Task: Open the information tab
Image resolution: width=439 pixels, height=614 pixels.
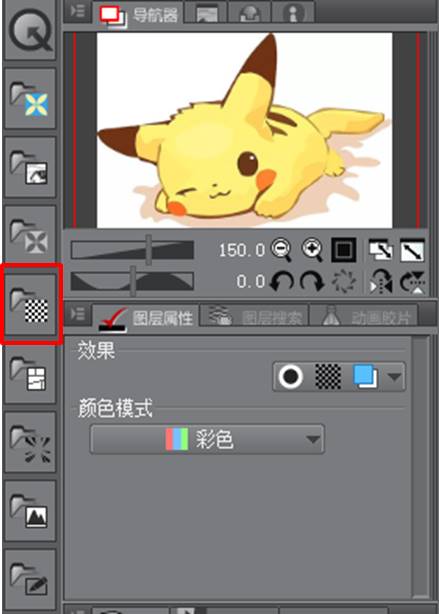Action: pos(293,14)
